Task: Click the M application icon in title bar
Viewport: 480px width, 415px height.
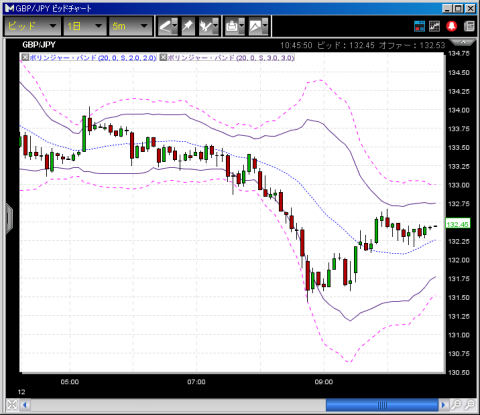Action: click(x=10, y=8)
